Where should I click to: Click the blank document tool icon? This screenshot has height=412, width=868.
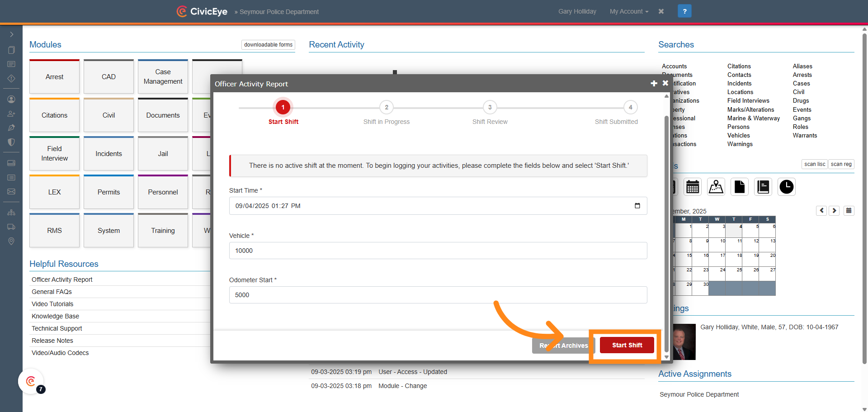pyautogui.click(x=740, y=187)
